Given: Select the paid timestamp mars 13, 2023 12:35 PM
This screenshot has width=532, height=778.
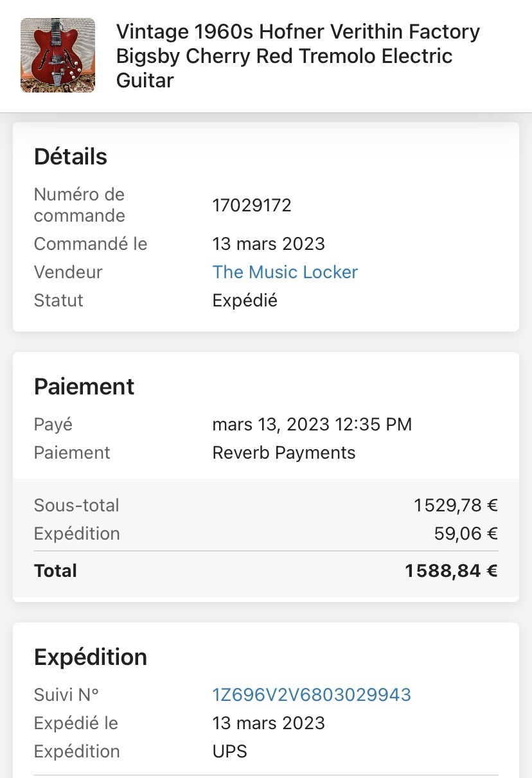Looking at the screenshot, I should click(312, 425).
